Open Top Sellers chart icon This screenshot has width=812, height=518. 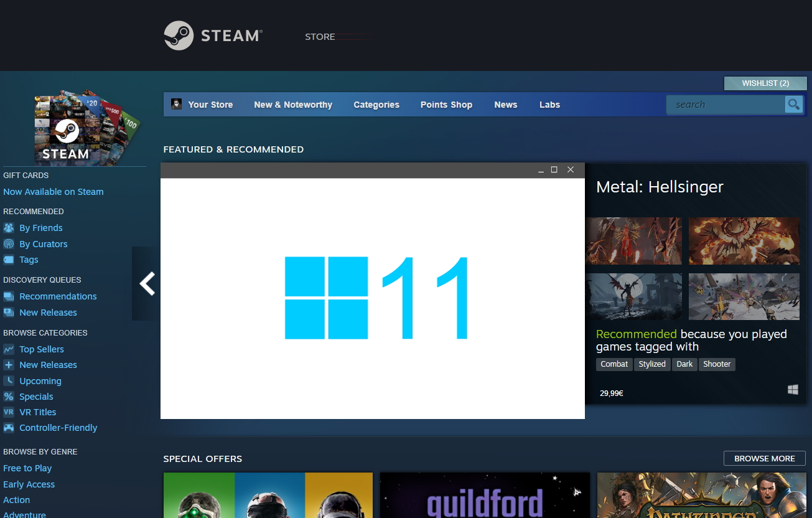[9, 349]
